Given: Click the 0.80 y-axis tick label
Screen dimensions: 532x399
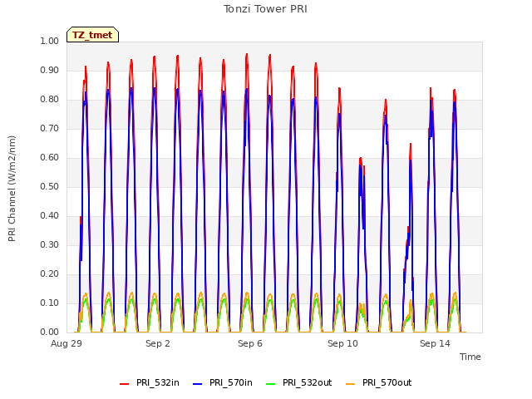Looking at the screenshot, I should tap(50, 100).
